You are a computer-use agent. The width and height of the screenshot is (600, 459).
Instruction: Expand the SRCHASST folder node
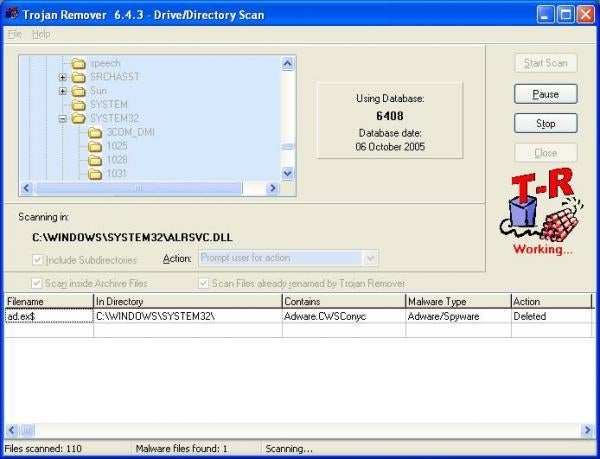point(63,77)
